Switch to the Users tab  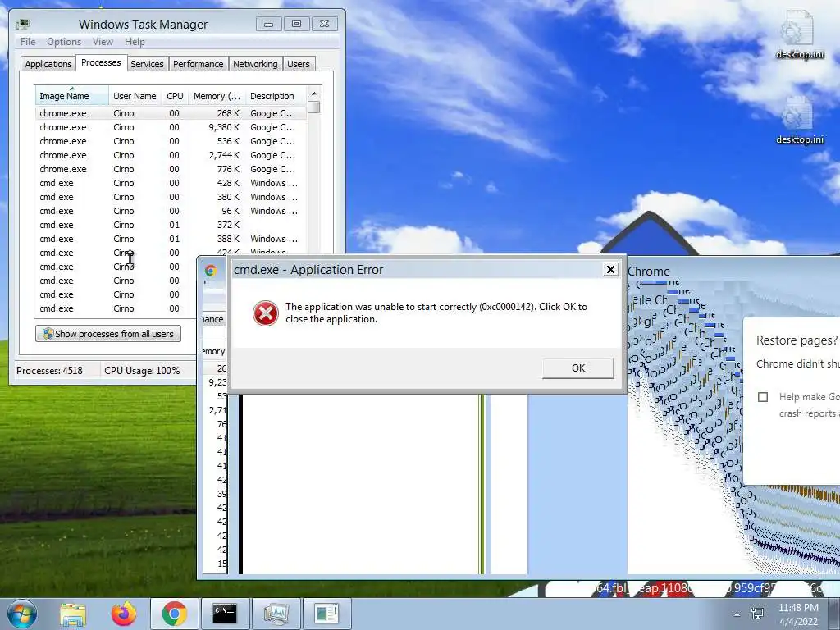coord(299,64)
